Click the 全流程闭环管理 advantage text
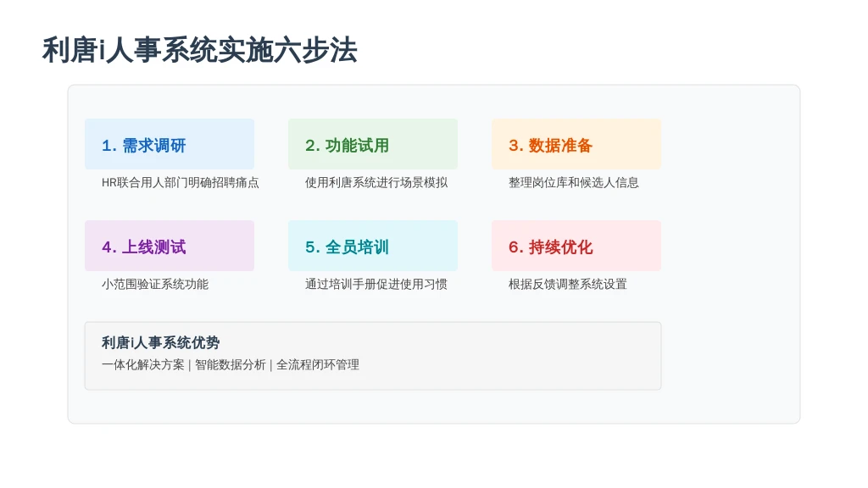Screen dimensions: 868x488 [318, 364]
